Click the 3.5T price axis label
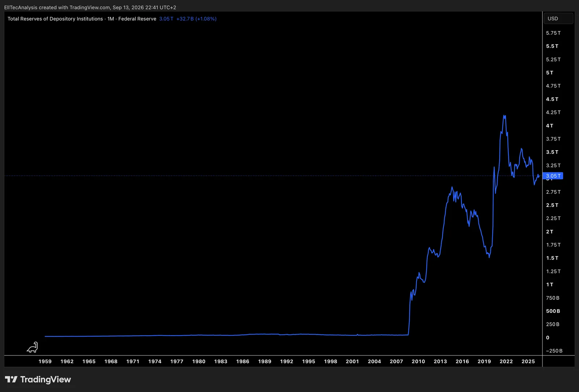Image resolution: width=579 pixels, height=392 pixels. [552, 152]
